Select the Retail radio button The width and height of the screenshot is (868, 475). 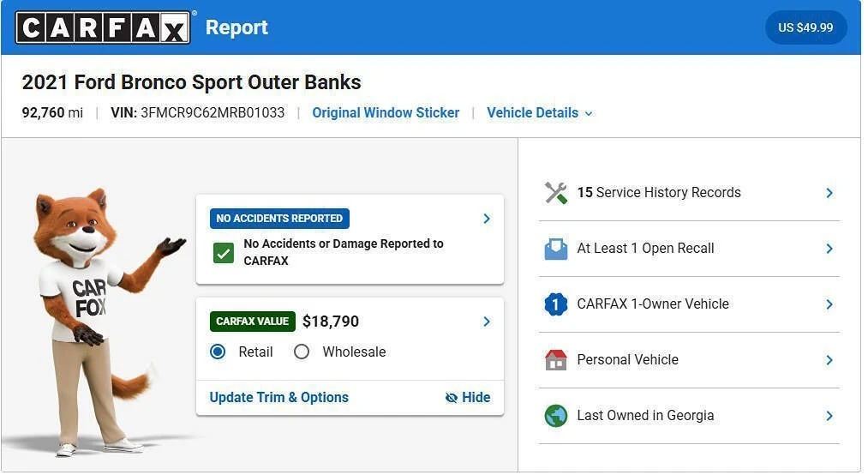218,352
